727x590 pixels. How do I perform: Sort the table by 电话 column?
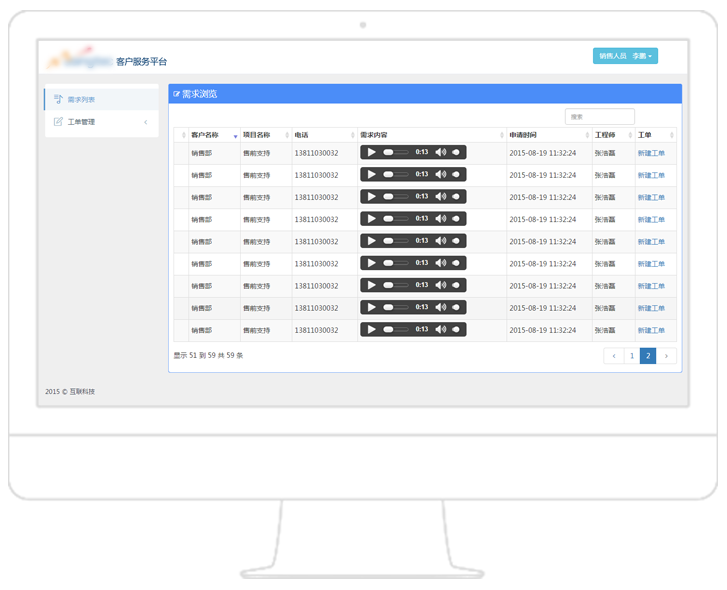click(325, 135)
